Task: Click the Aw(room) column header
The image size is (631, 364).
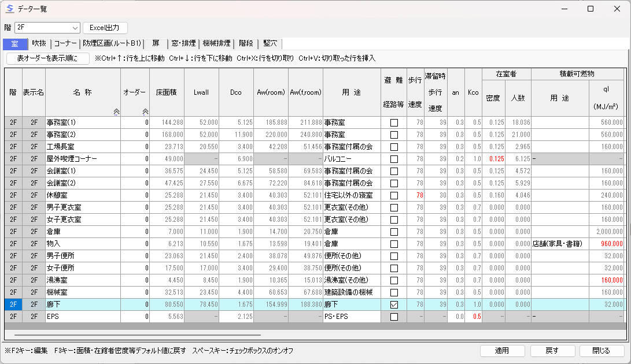Action: pos(271,92)
